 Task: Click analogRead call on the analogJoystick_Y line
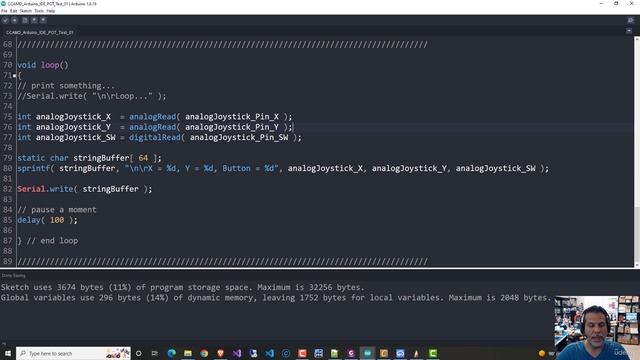pos(153,127)
